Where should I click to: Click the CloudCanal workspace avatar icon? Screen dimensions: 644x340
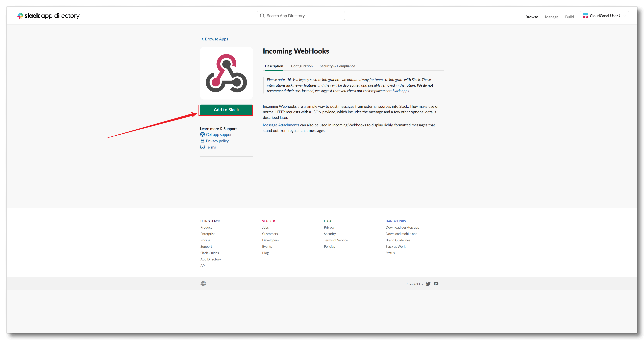585,16
